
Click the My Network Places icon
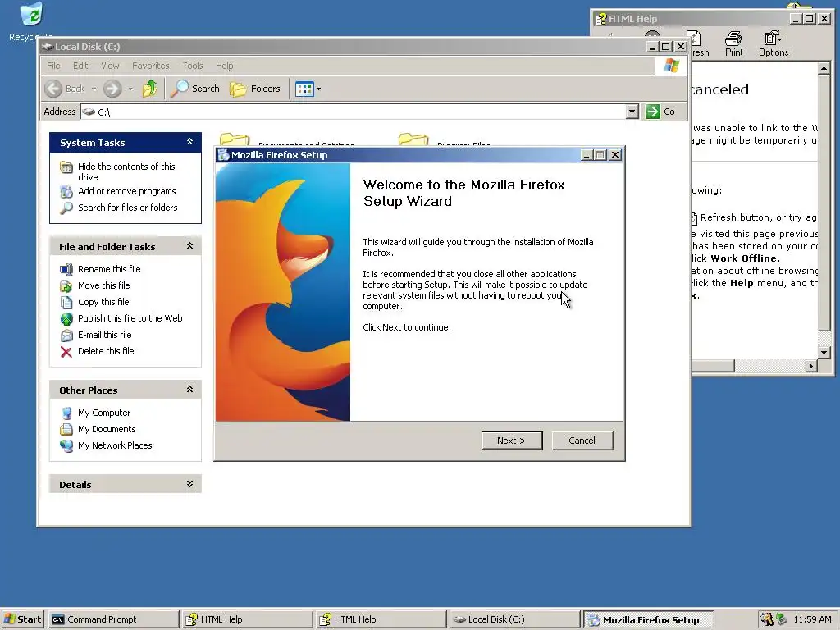[66, 445]
